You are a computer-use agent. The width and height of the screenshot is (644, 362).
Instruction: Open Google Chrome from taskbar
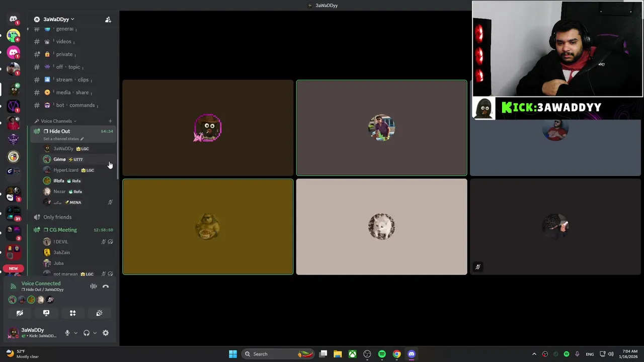pos(397,354)
